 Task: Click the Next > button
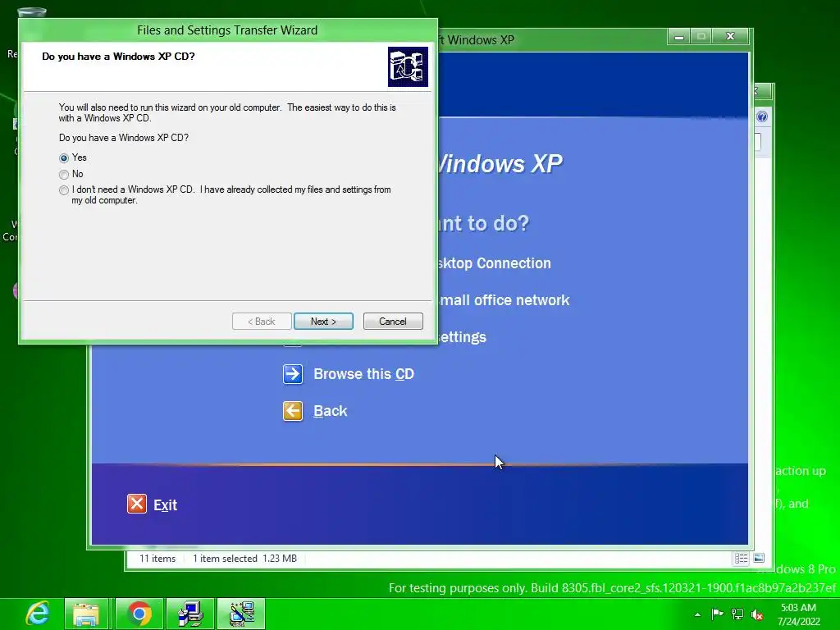click(323, 322)
